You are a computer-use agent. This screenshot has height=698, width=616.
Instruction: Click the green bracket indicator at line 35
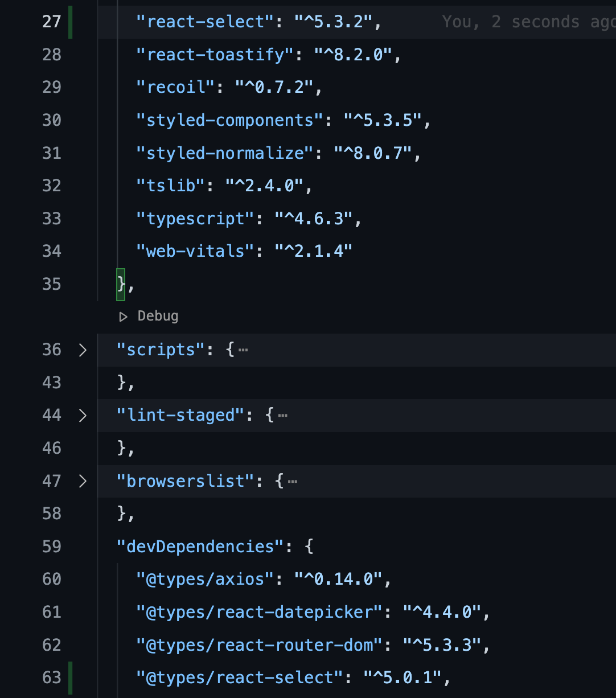coord(120,284)
